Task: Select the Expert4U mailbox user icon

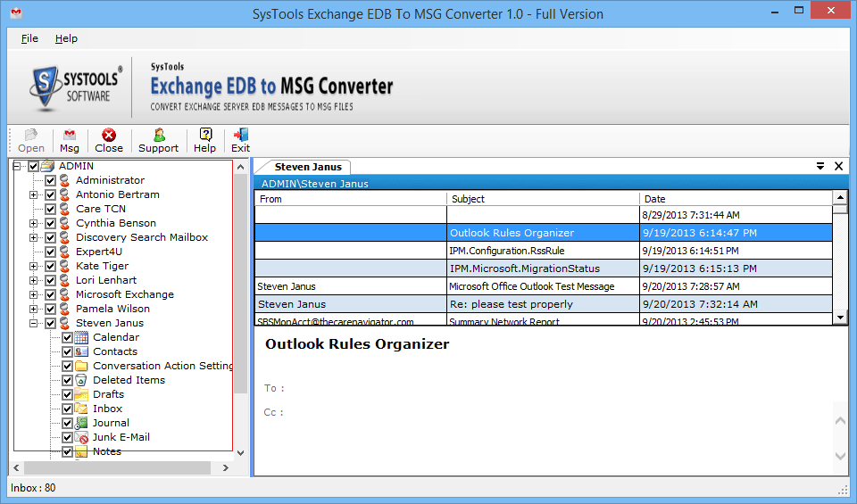Action: (65, 252)
